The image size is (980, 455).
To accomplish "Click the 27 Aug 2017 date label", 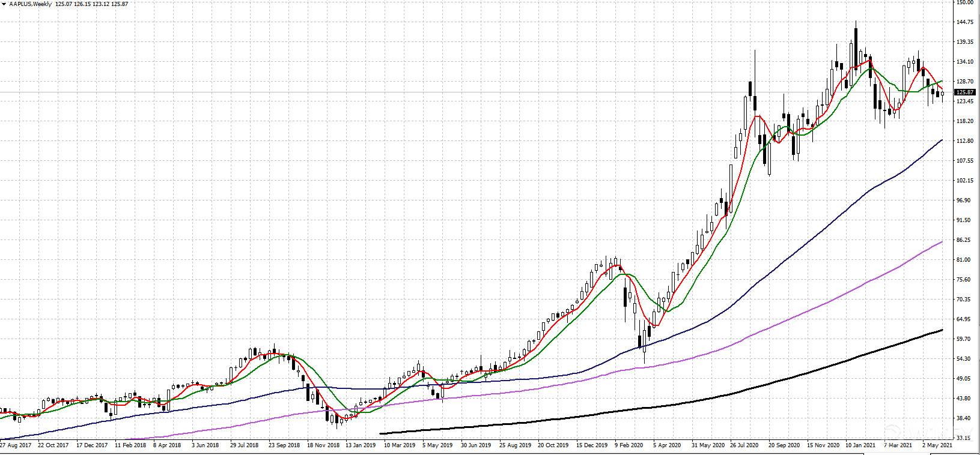I will (16, 445).
